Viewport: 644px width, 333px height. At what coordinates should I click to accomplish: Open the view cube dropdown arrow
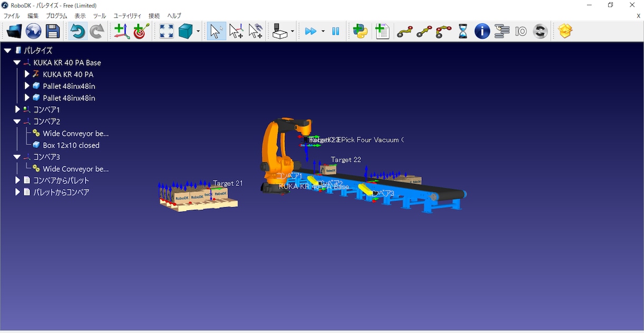pyautogui.click(x=198, y=32)
